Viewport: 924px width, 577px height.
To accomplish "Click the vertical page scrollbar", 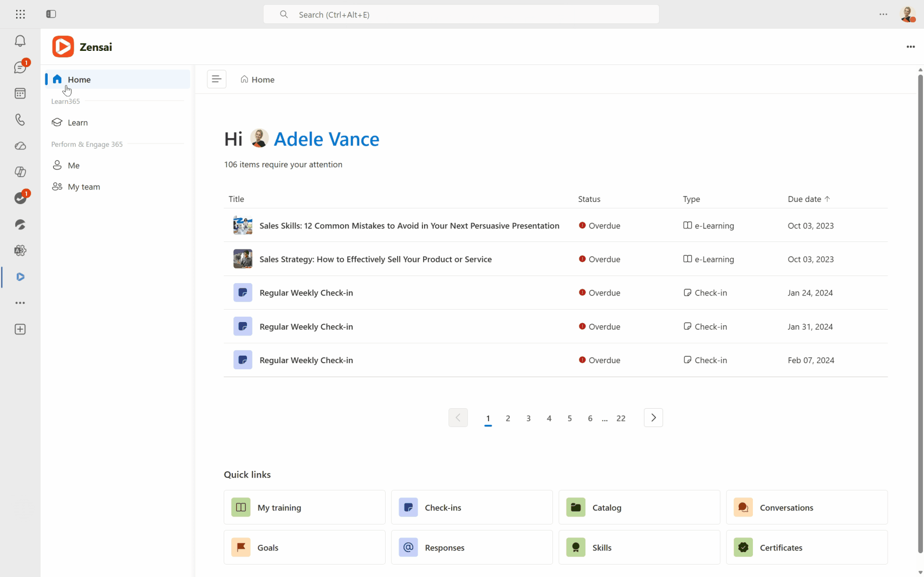I will [920, 314].
